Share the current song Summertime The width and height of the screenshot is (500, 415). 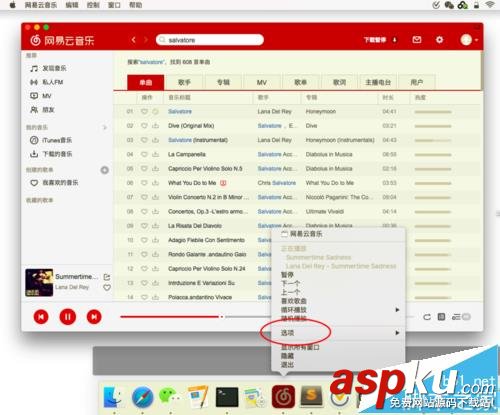[107, 277]
